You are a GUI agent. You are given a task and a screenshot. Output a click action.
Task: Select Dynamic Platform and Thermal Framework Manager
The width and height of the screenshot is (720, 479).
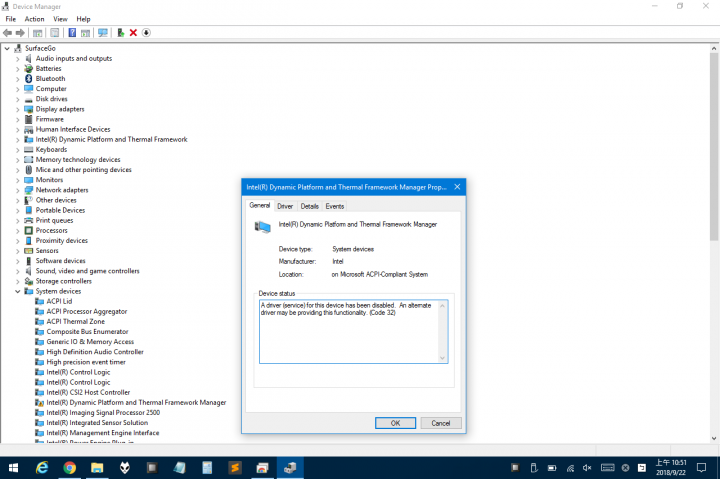136,402
